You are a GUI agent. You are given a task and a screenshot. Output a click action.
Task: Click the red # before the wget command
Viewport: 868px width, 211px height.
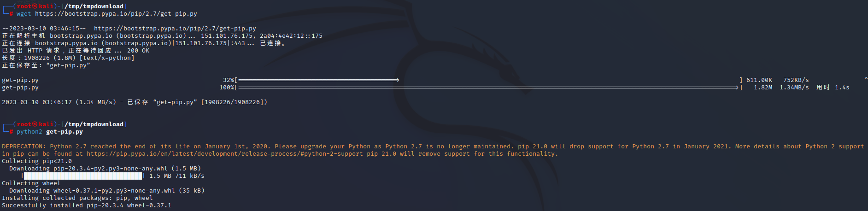coord(11,14)
